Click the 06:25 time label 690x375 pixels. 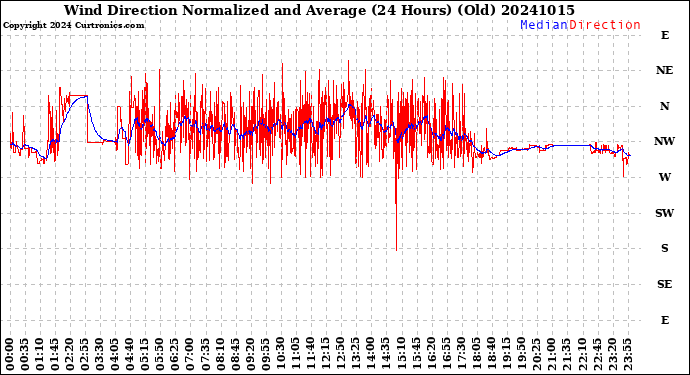point(175,354)
